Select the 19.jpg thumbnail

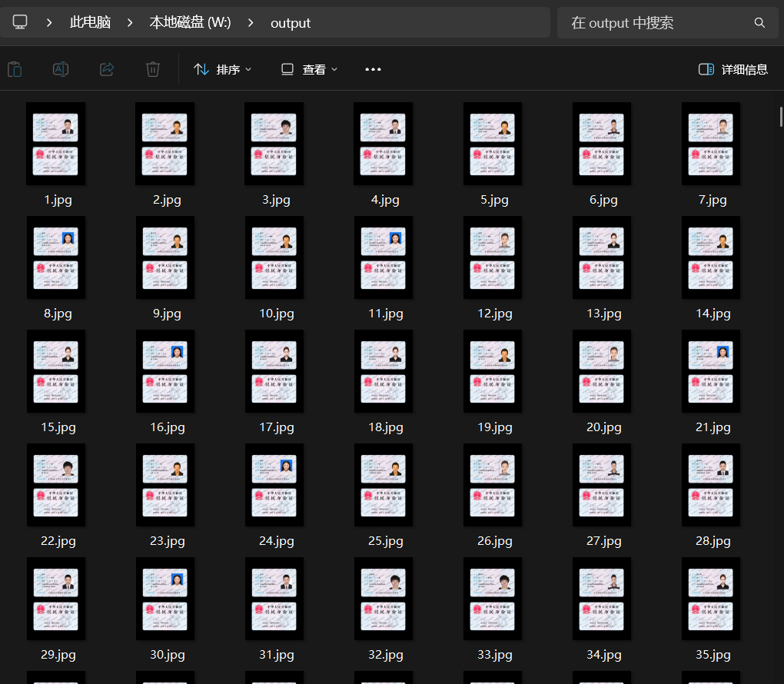pos(493,371)
